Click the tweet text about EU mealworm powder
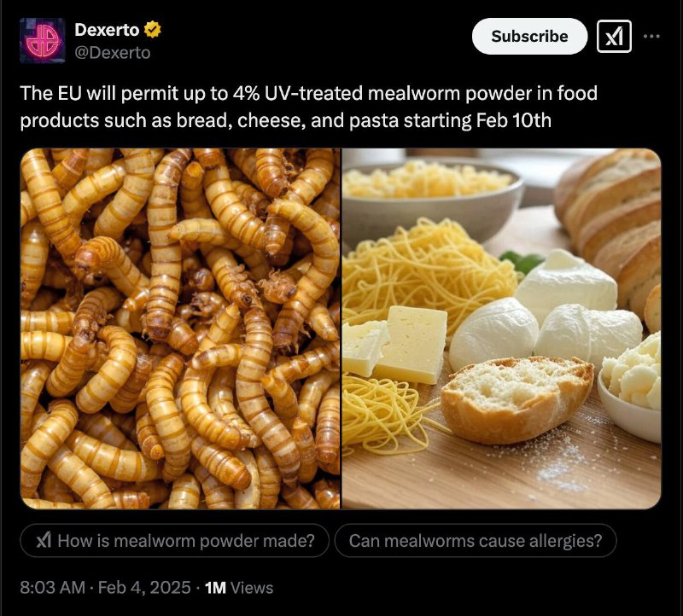Screen dimensions: 683x616 click(309, 107)
